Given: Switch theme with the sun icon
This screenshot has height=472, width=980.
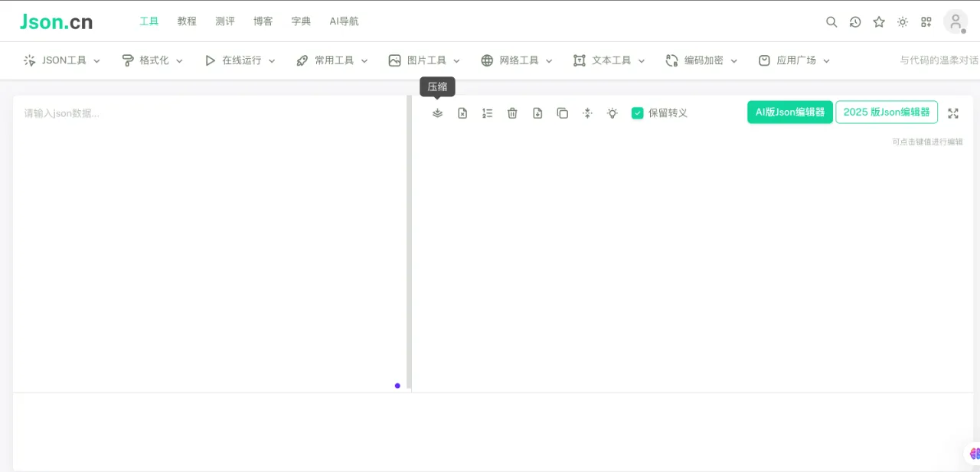Looking at the screenshot, I should [x=903, y=22].
